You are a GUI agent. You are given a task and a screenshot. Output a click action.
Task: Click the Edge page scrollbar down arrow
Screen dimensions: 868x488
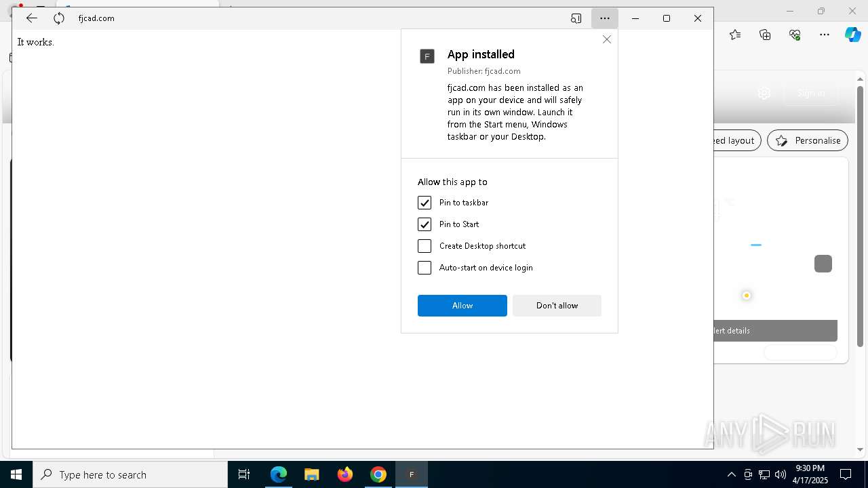(861, 449)
